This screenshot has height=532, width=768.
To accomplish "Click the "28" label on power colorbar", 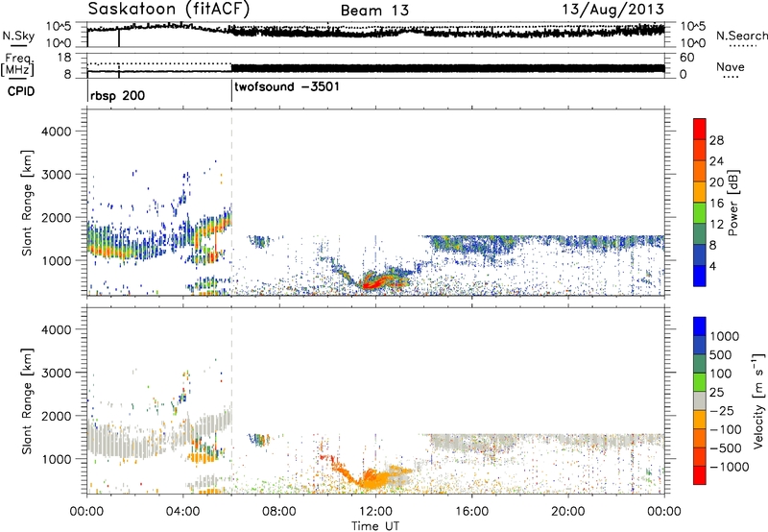I will click(716, 140).
